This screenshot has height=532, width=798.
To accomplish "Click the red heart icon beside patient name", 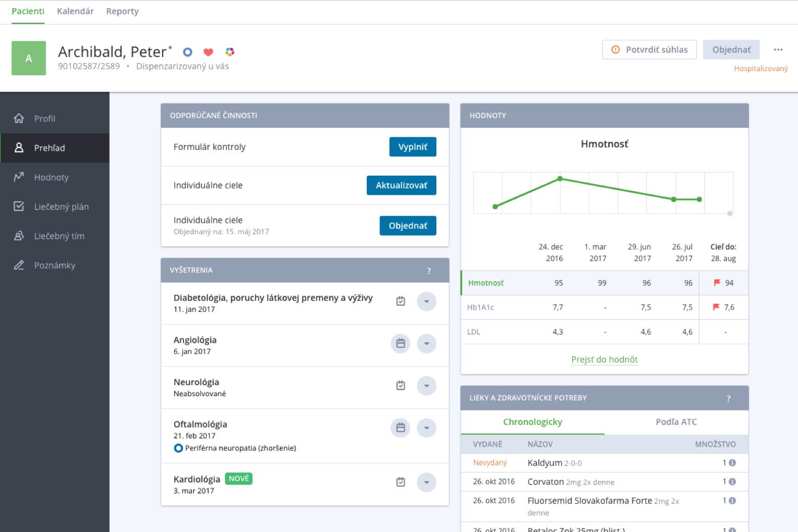I will coord(208,52).
